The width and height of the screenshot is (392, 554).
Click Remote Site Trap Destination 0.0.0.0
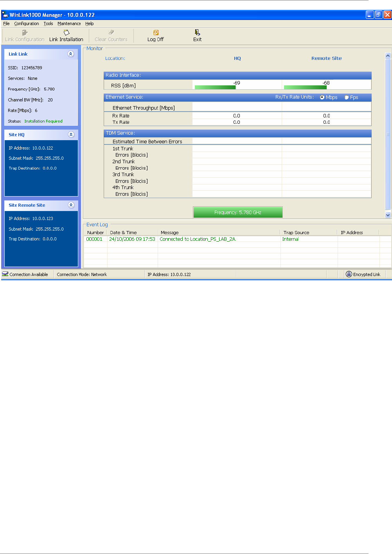(x=50, y=239)
